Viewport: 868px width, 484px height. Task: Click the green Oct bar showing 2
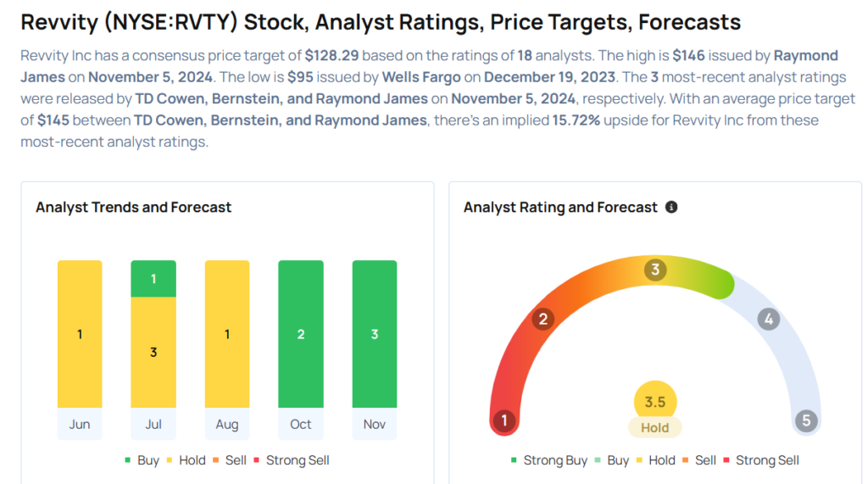pyautogui.click(x=301, y=334)
